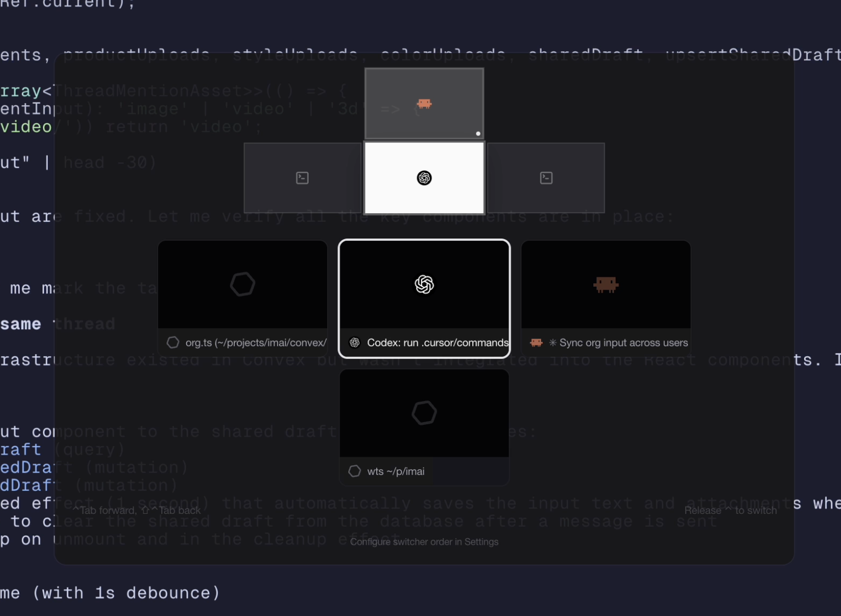Click the large hexagon icon in wts card
This screenshot has width=841, height=616.
pos(424,413)
